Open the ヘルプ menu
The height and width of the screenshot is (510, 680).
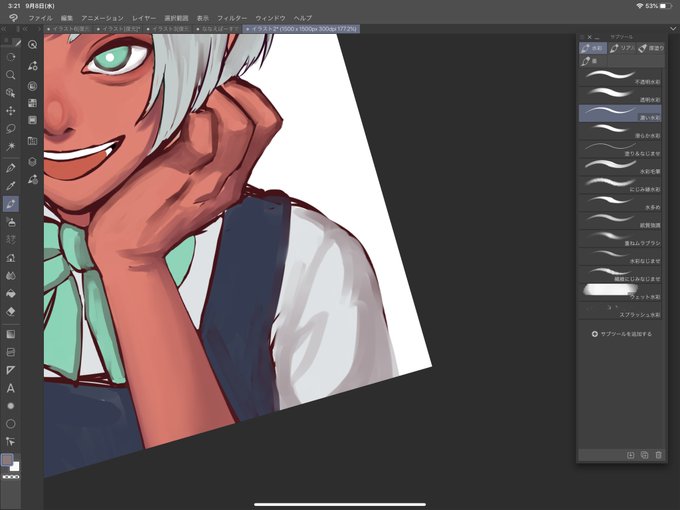[x=303, y=18]
